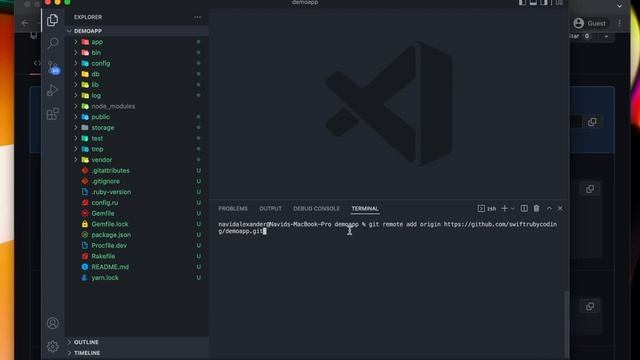Image resolution: width=640 pixels, height=360 pixels.
Task: Open the Manage gear menu
Action: pos(52,346)
